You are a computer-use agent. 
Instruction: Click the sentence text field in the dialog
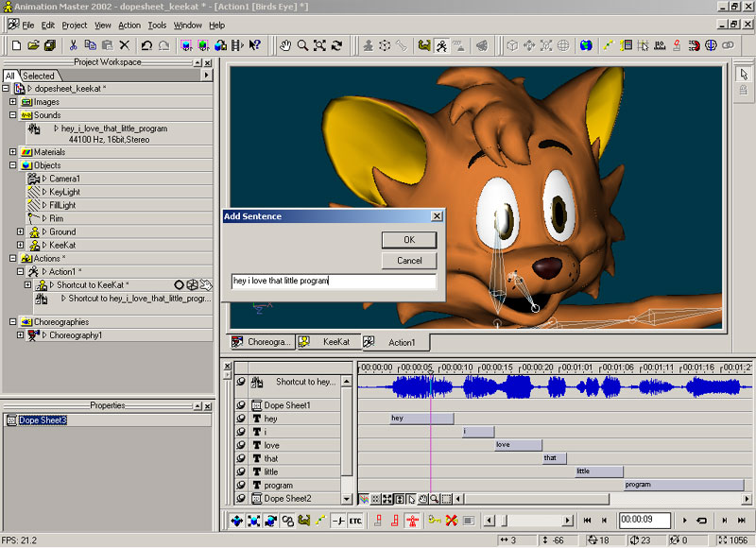334,281
